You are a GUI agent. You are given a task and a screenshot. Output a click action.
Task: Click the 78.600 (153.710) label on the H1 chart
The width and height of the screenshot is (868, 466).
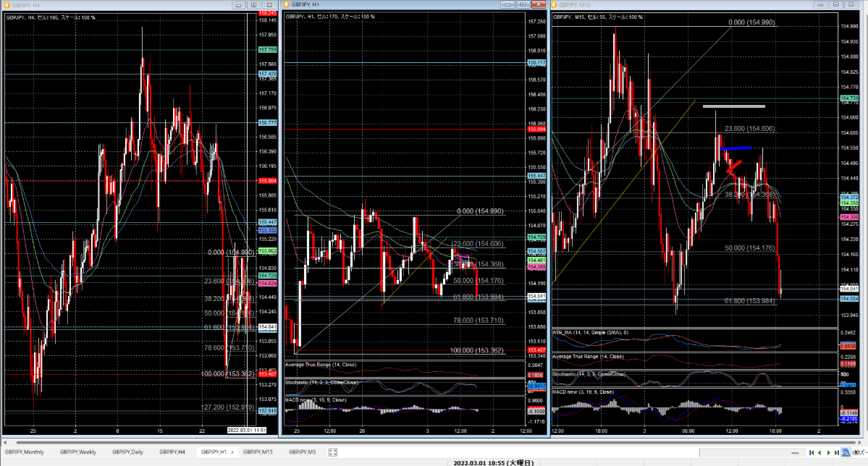pos(479,321)
